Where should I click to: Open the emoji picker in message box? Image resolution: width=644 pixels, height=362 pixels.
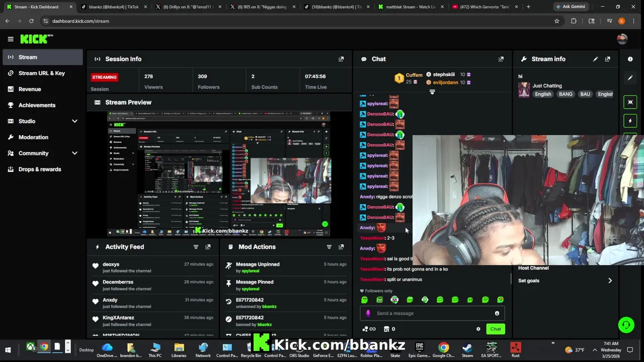pyautogui.click(x=497, y=313)
